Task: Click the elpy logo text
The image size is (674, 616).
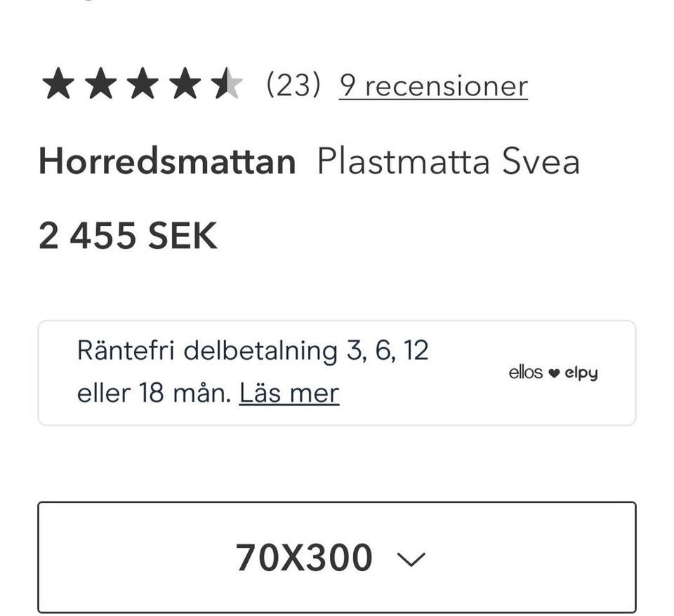Action: pyautogui.click(x=581, y=373)
